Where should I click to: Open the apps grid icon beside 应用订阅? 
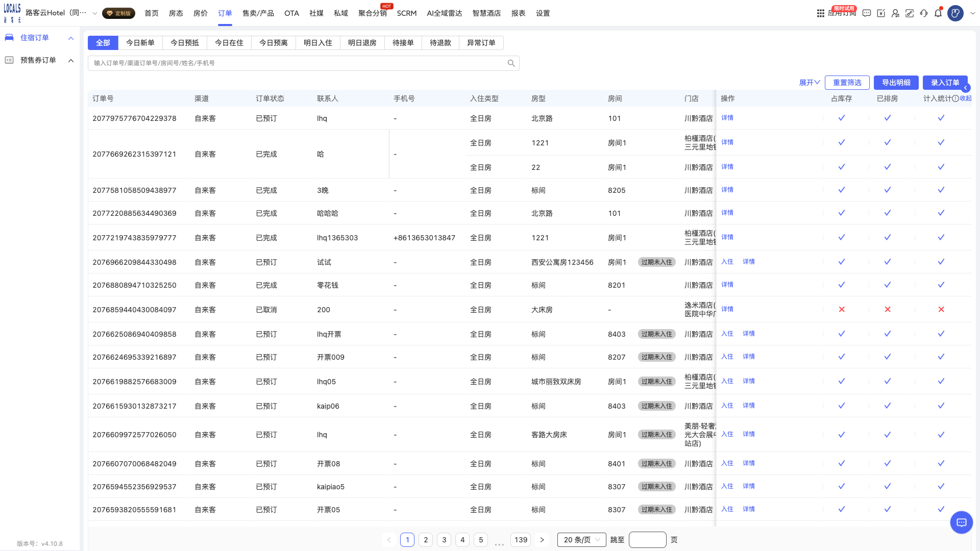click(x=820, y=13)
